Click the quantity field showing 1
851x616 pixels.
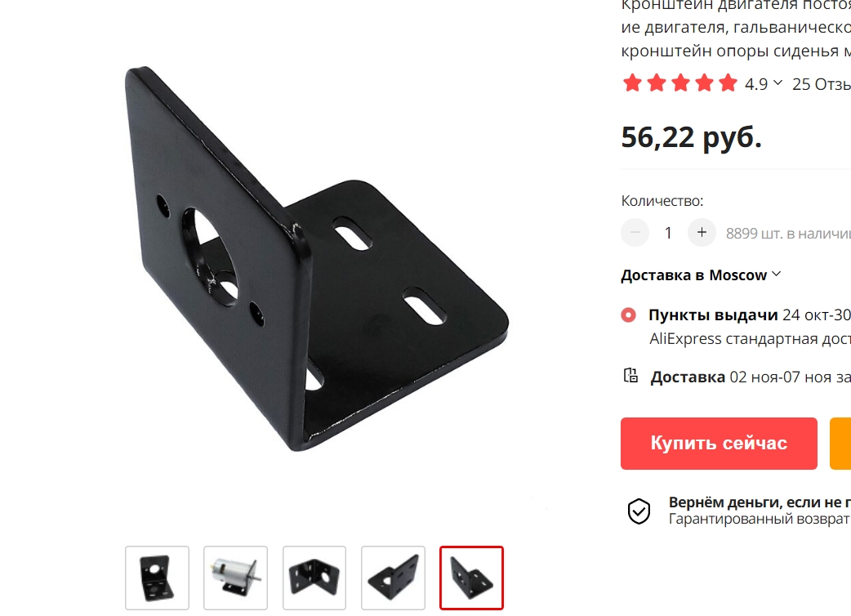pyautogui.click(x=668, y=233)
